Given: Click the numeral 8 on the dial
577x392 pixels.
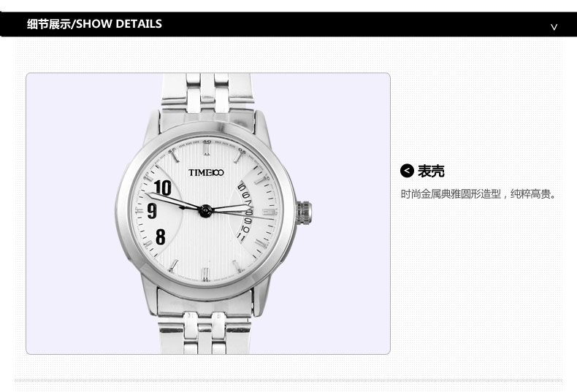Looking at the screenshot, I should click(161, 237).
